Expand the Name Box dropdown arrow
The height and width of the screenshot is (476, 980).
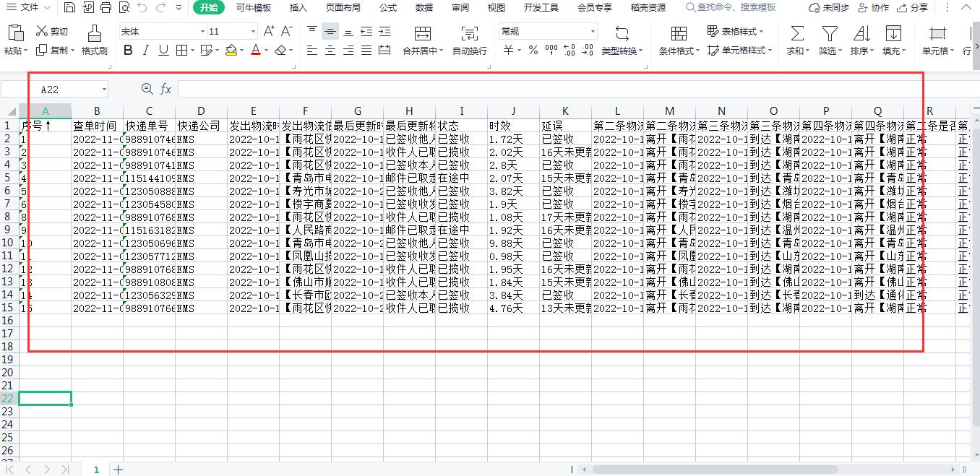tap(104, 90)
